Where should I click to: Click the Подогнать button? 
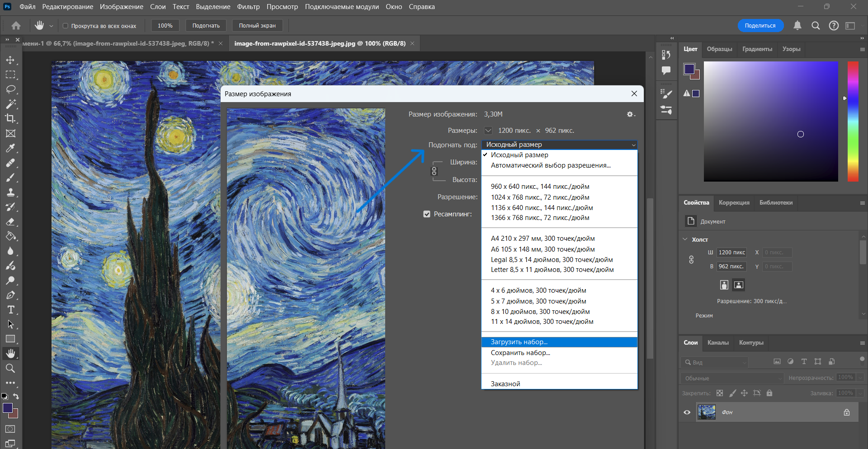(206, 26)
